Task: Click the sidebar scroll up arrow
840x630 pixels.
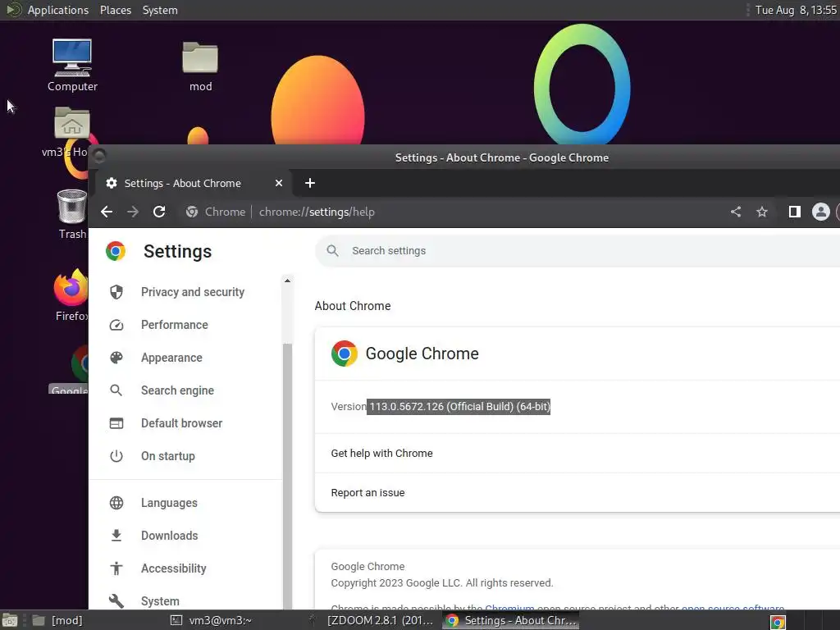Action: tap(287, 281)
